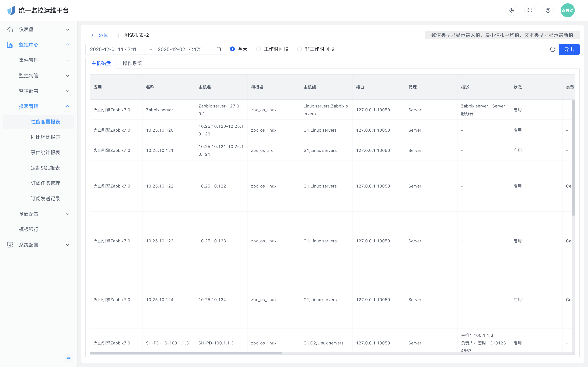Viewport: 588px width, 367px height.
Task: Open the calendar icon in date range
Action: [x=219, y=49]
